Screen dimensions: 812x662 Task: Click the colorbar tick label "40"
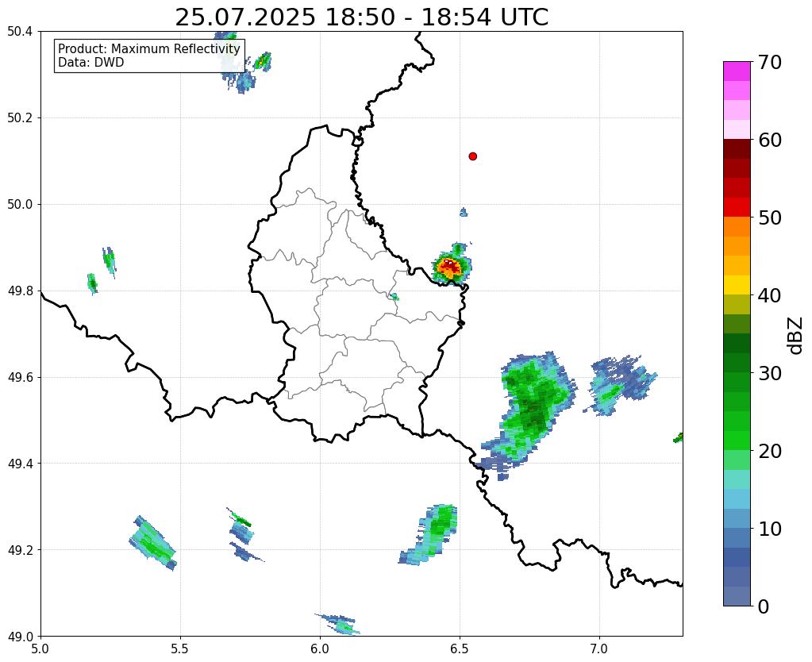click(x=770, y=295)
